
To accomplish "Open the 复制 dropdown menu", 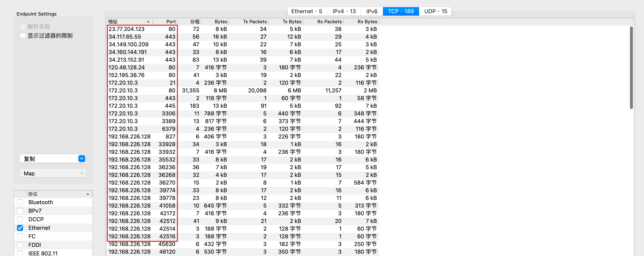I will click(53, 159).
